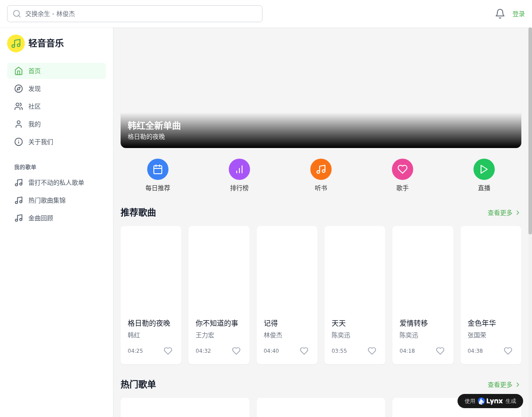Open 关于我们 page from sidebar
The image size is (532, 417).
[x=41, y=142]
